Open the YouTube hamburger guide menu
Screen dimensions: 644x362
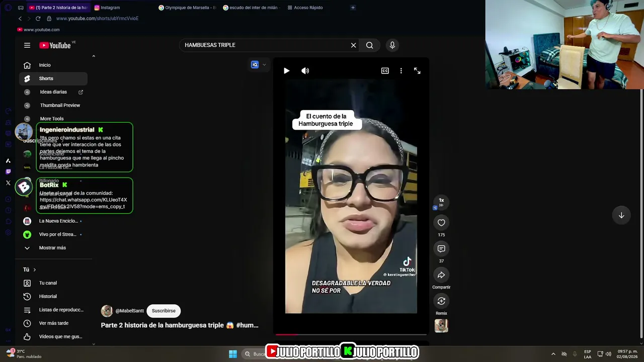[27, 45]
